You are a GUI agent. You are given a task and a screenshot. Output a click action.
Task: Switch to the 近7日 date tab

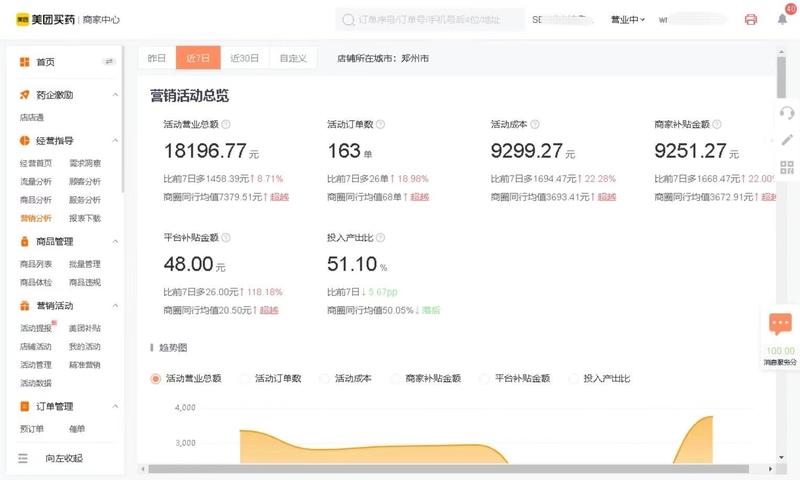click(198, 58)
